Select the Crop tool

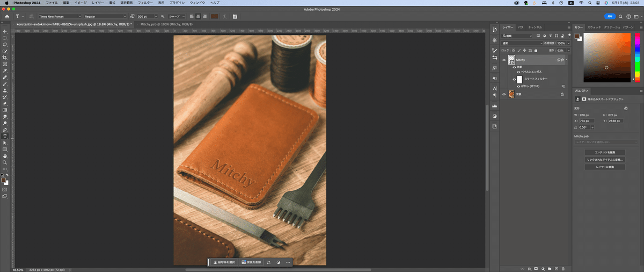[5, 58]
